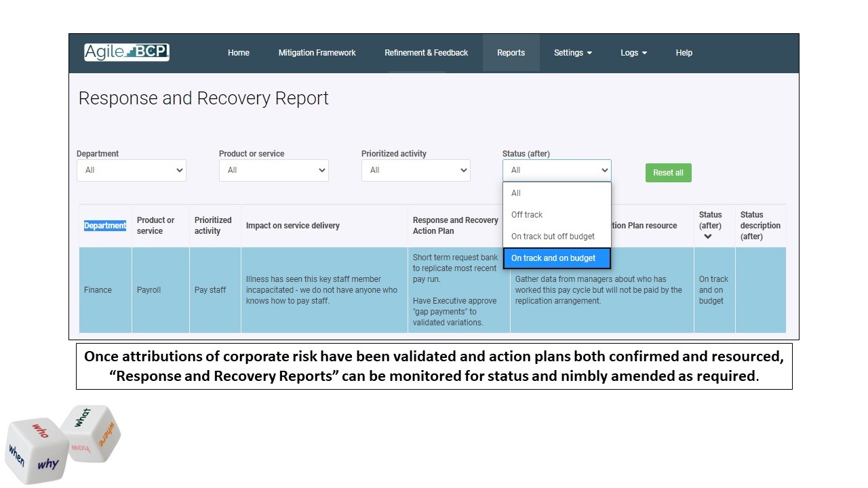Viewport: 868px width, 488px height.
Task: Click the AgileBCP logo
Action: 127,52
